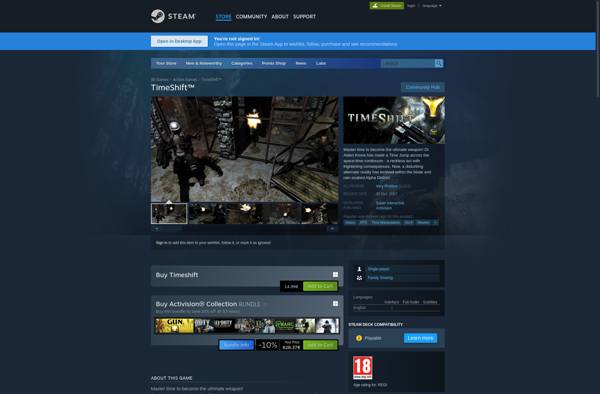600x394 pixels.
Task: Click the Action Games breadcrumb link
Action: pos(185,80)
